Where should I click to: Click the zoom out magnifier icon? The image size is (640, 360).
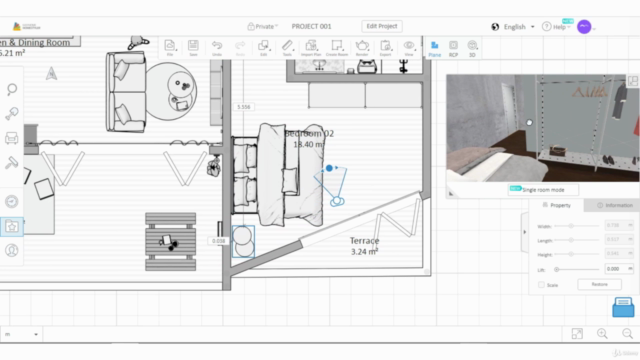[x=627, y=334]
